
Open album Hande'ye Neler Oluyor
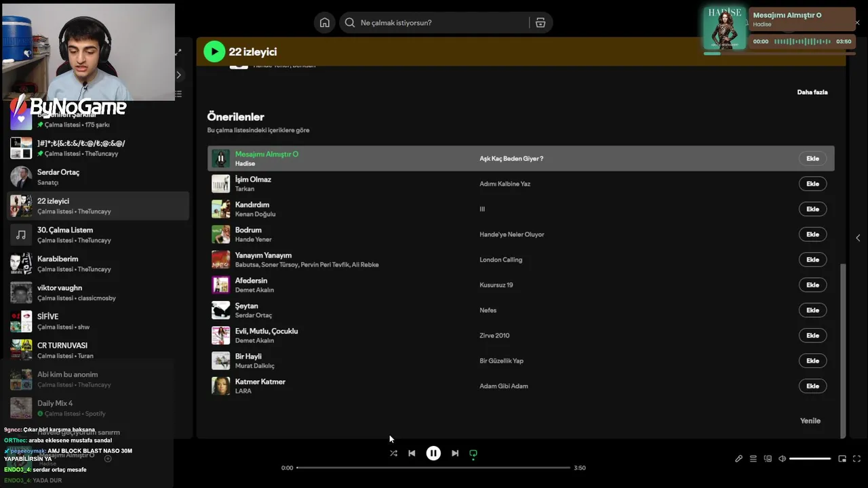click(512, 235)
